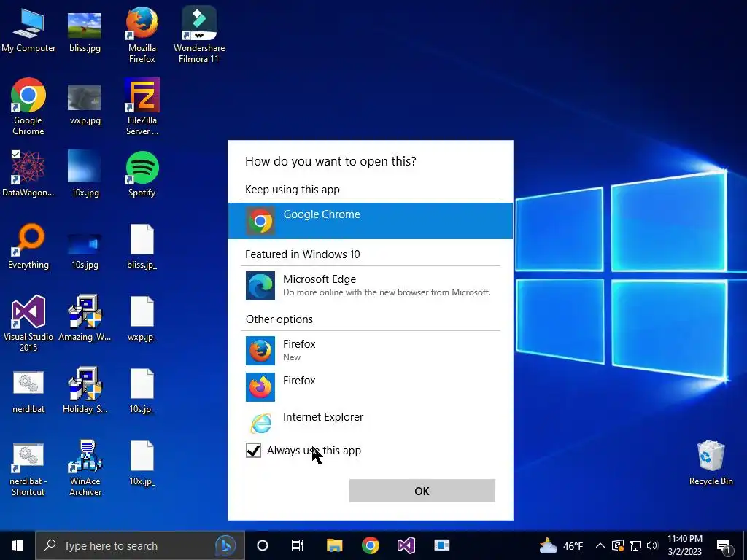Select Visual Studio 2015 desktop shortcut
This screenshot has height=560, width=747.
pyautogui.click(x=28, y=324)
